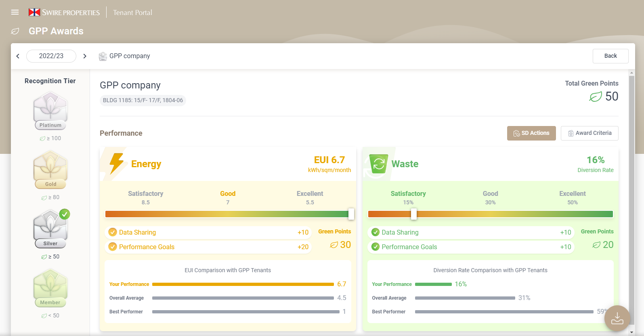Click the Waste recycling bin icon

coord(378,164)
